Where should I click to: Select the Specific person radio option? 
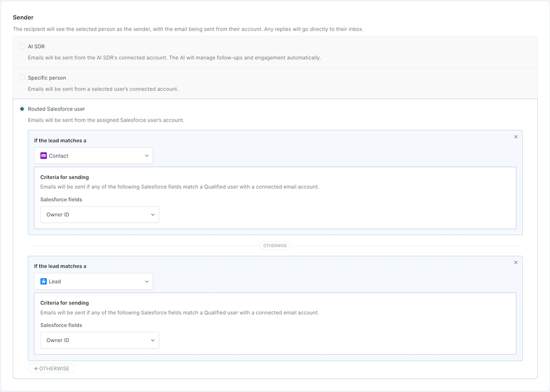point(22,78)
